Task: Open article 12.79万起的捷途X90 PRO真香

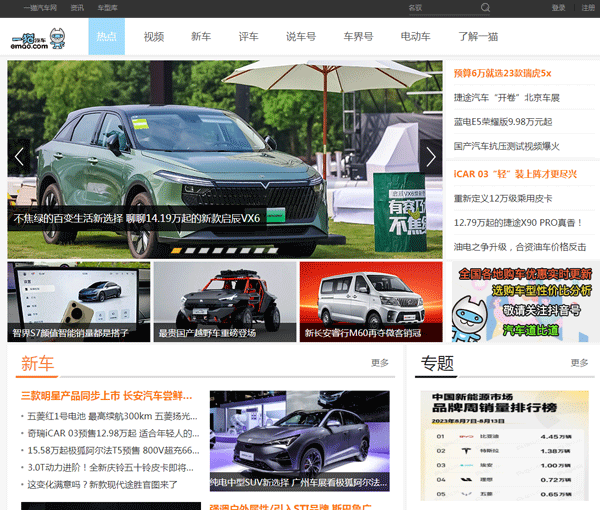Action: pyautogui.click(x=518, y=222)
